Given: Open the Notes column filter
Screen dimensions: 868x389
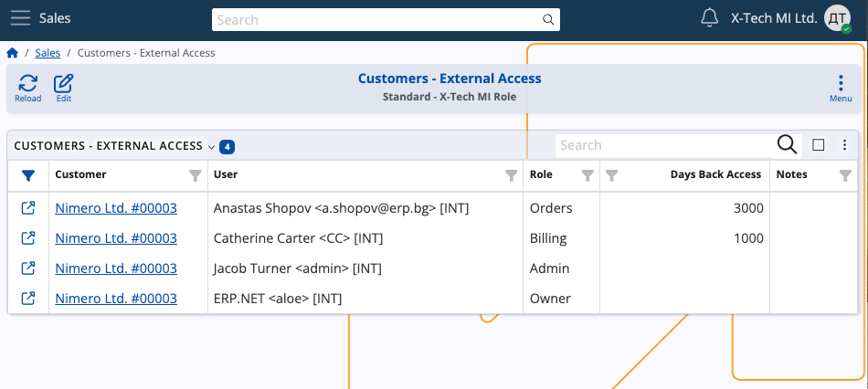Looking at the screenshot, I should tap(845, 175).
